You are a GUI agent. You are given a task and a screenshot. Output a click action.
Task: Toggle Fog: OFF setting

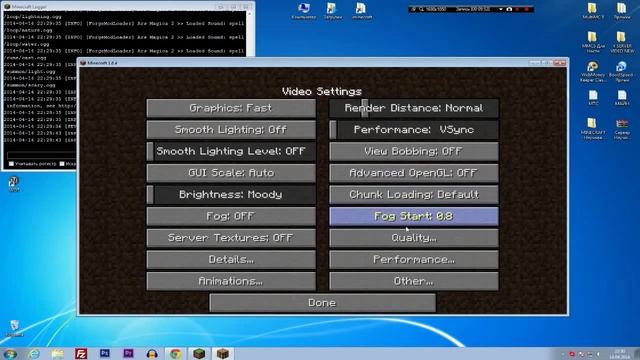[231, 216]
